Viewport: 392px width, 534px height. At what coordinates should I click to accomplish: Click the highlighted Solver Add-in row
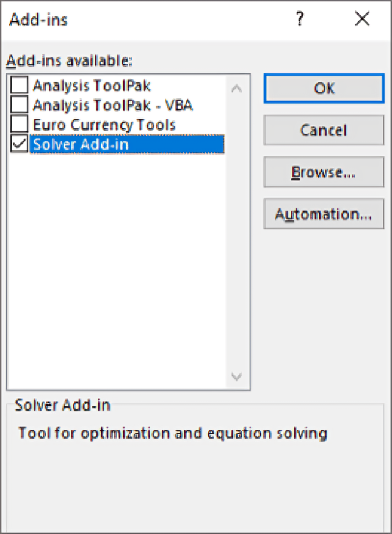coord(127,144)
